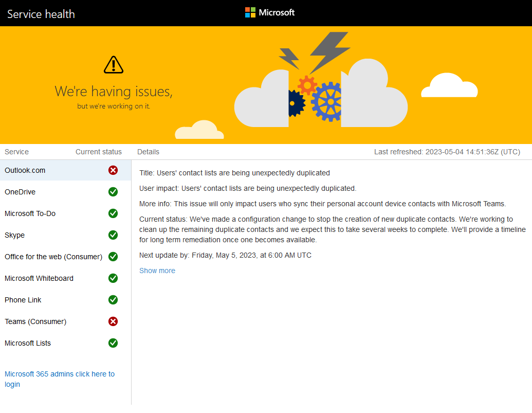
Task: Click the Current status column header
Action: pos(98,152)
